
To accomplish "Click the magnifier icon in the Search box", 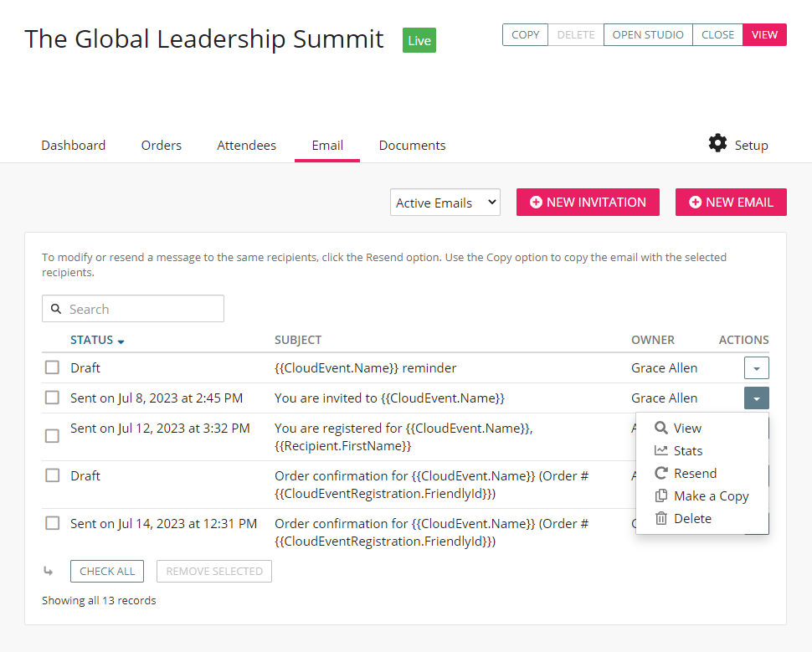I will click(x=56, y=309).
